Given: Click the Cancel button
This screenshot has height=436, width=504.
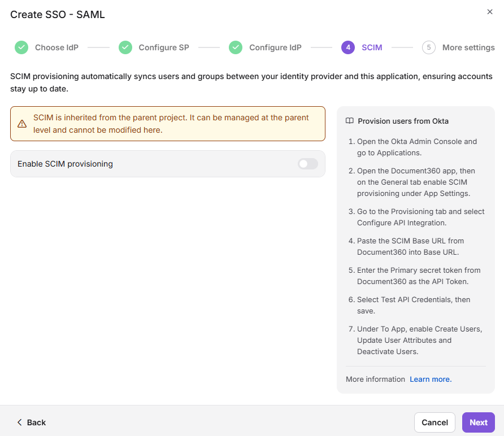Looking at the screenshot, I should [435, 422].
